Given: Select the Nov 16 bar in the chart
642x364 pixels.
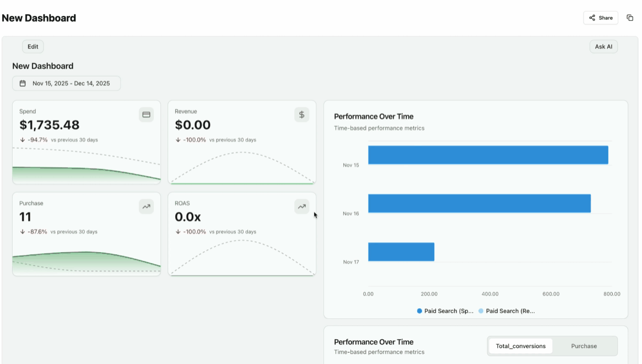Looking at the screenshot, I should pyautogui.click(x=479, y=203).
